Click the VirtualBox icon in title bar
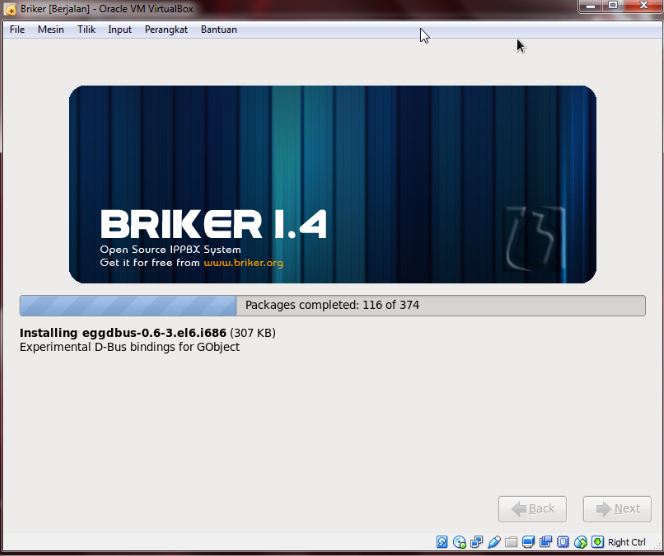The image size is (664, 556). (10, 9)
